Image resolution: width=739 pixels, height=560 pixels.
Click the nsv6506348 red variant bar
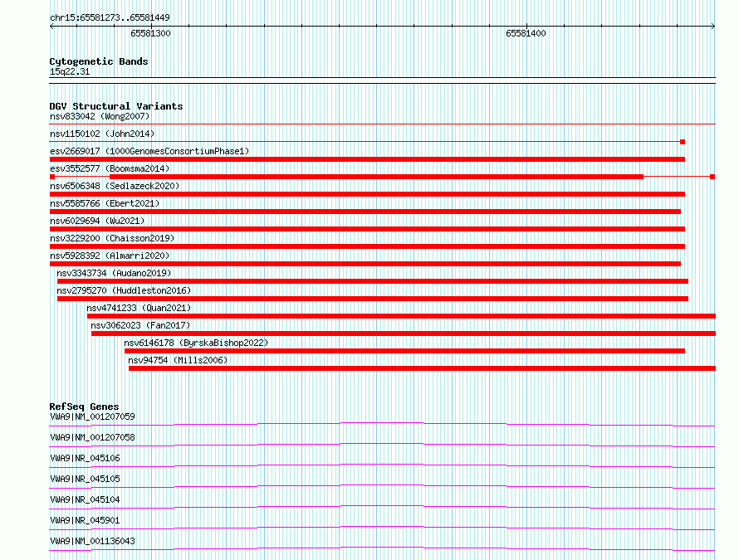point(367,194)
